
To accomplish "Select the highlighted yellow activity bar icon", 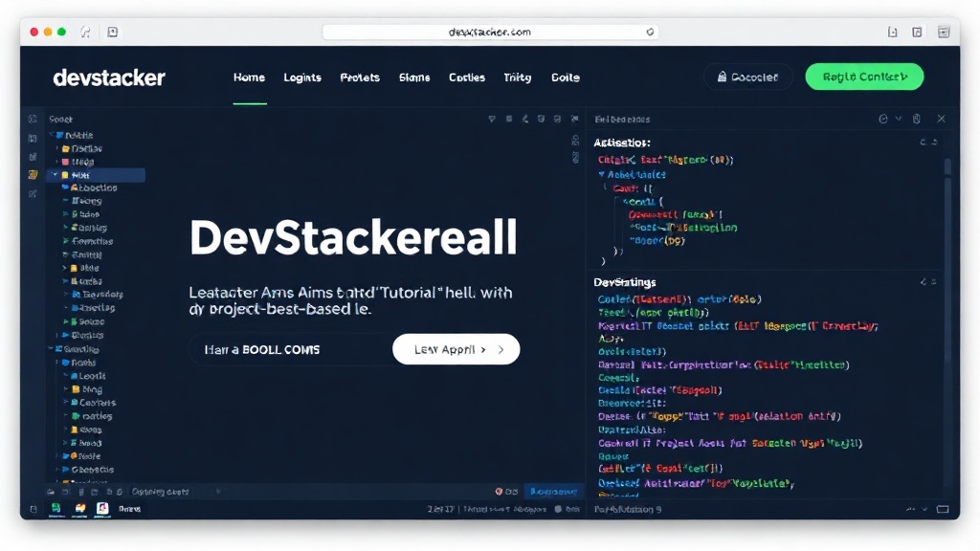I will [x=33, y=175].
